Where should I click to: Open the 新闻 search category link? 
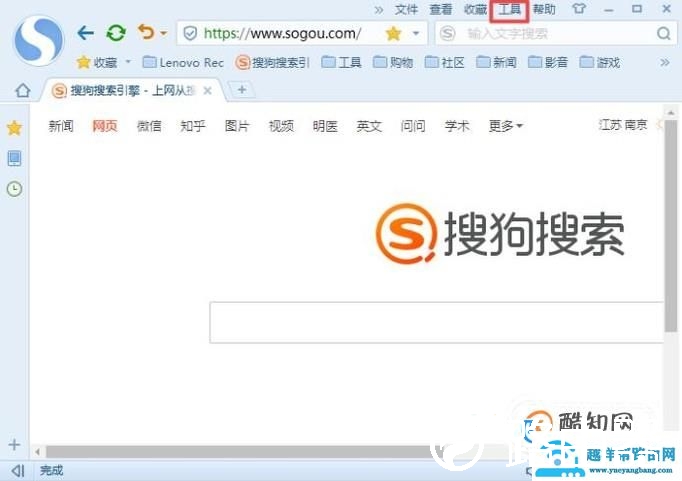(61, 126)
